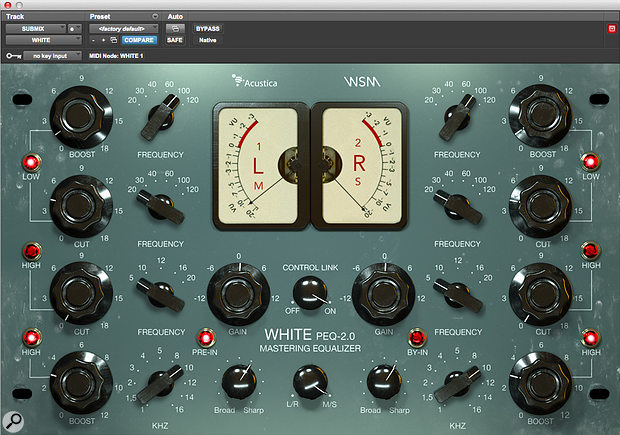Click left low CUT frequency selector
This screenshot has width=620, height=435.
click(161, 206)
